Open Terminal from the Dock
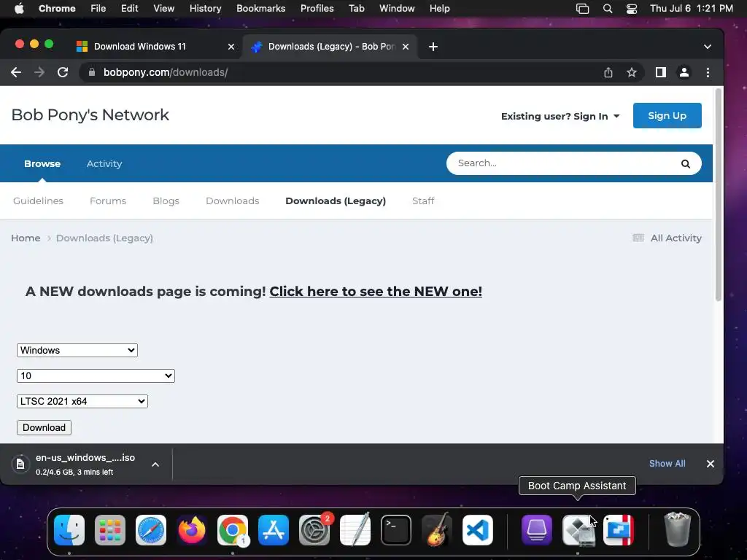 396,530
